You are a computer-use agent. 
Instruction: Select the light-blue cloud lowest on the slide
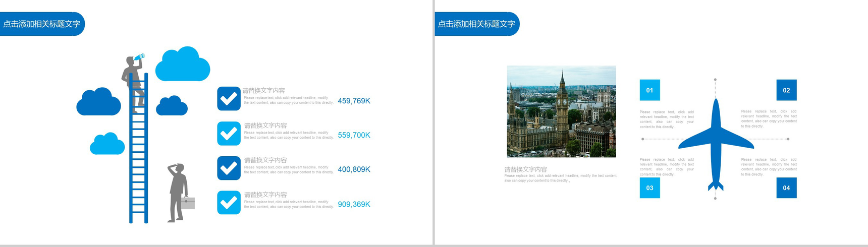point(107,144)
